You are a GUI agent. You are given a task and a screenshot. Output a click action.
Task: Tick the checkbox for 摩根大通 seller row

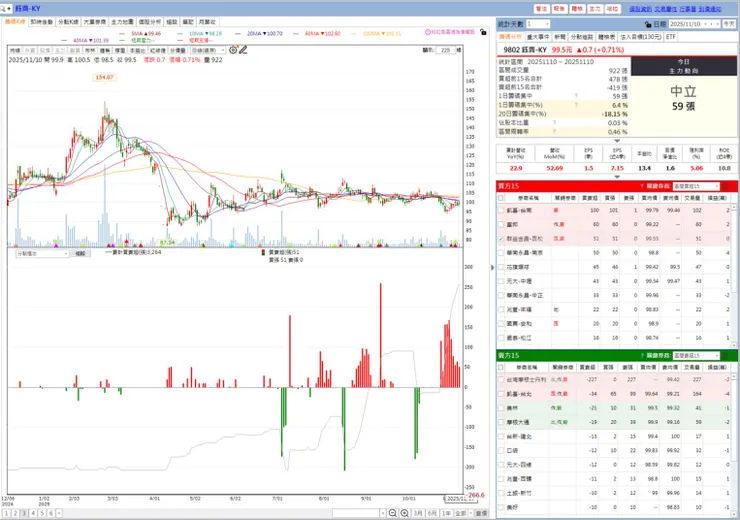coord(501,422)
